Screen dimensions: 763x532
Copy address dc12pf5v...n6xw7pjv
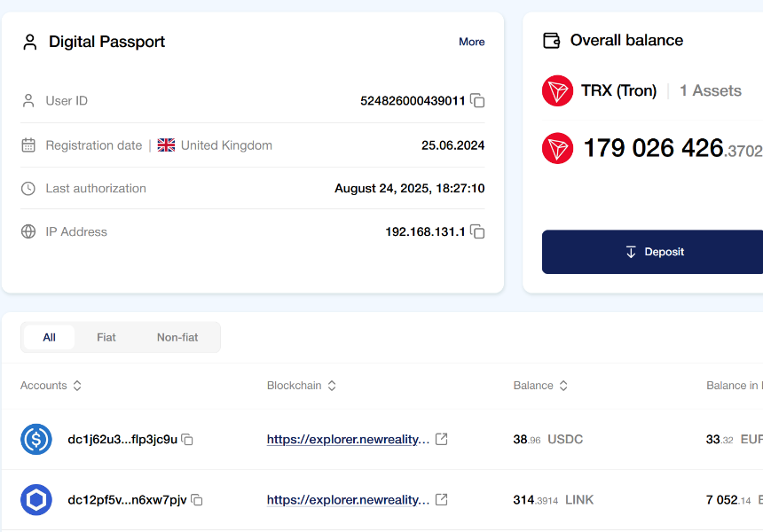coord(197,500)
